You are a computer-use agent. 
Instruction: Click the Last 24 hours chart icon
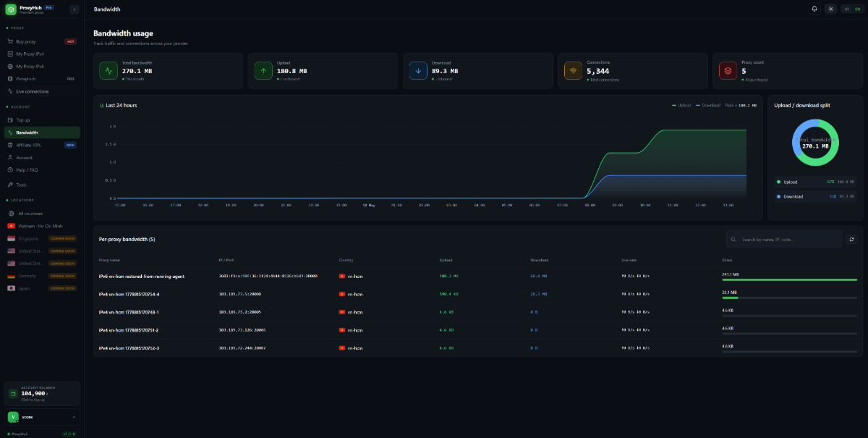[x=101, y=105]
